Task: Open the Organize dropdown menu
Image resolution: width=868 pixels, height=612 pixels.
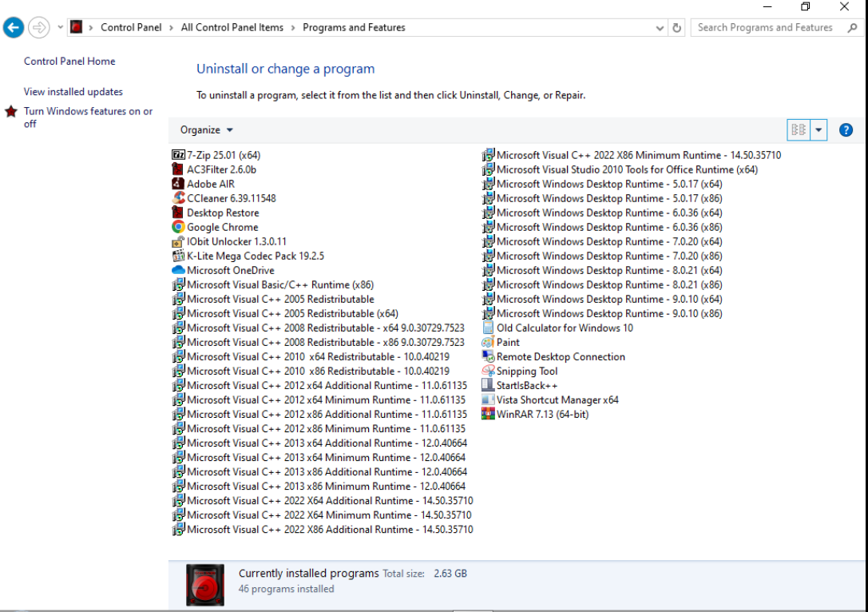Action: 207,129
